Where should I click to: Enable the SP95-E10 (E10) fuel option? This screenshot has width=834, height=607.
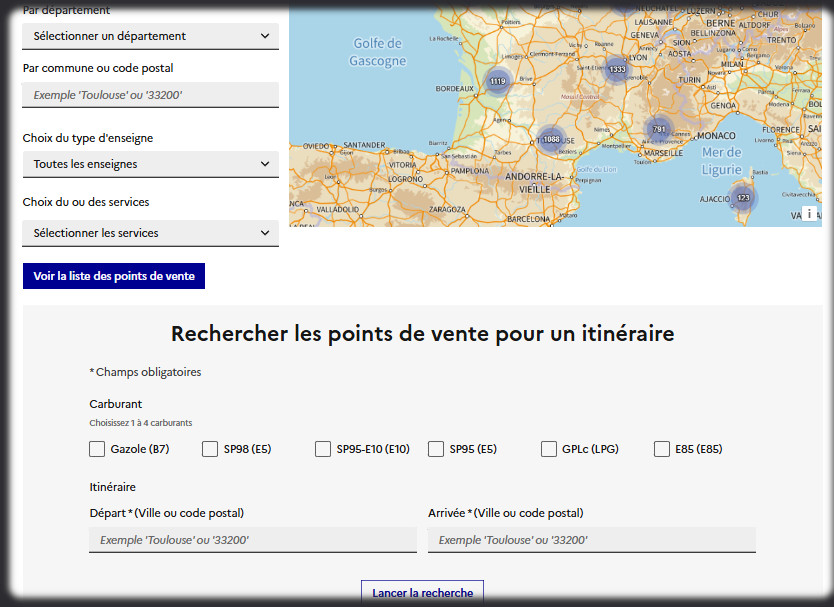(323, 449)
